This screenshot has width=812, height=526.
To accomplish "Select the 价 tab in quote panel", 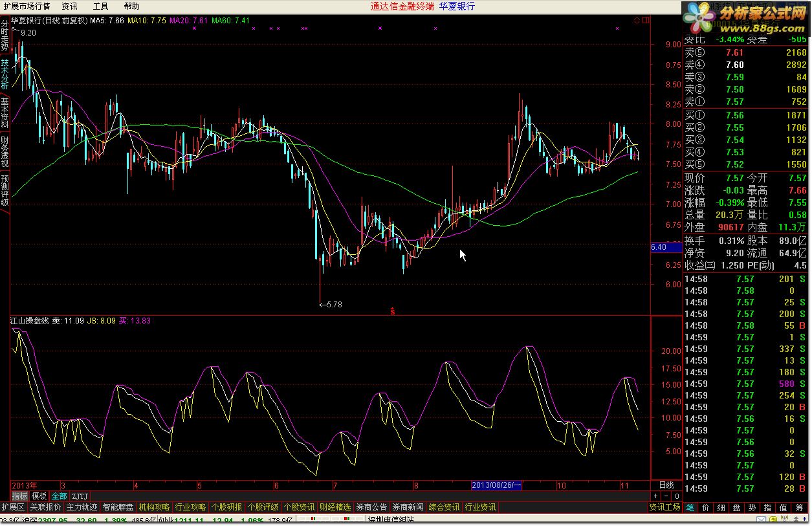I will [705, 508].
